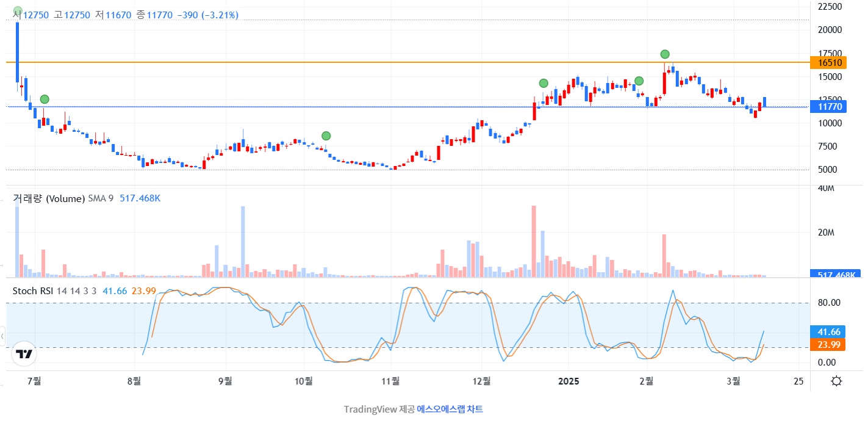This screenshot has width=868, height=426.
Task: Click the '0.00' Stoch RSI axis value
Action: tap(827, 363)
